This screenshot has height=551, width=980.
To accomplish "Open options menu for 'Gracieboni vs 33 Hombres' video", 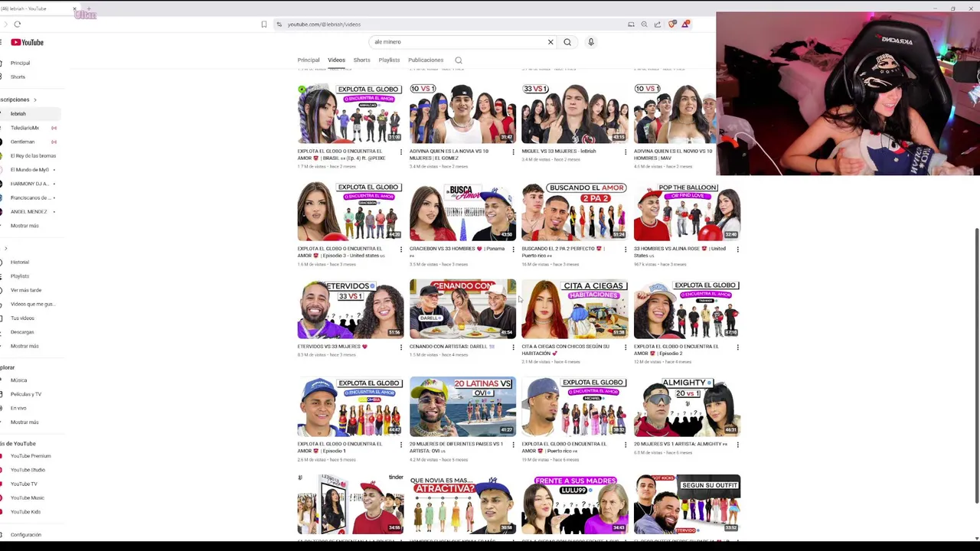I will point(513,249).
